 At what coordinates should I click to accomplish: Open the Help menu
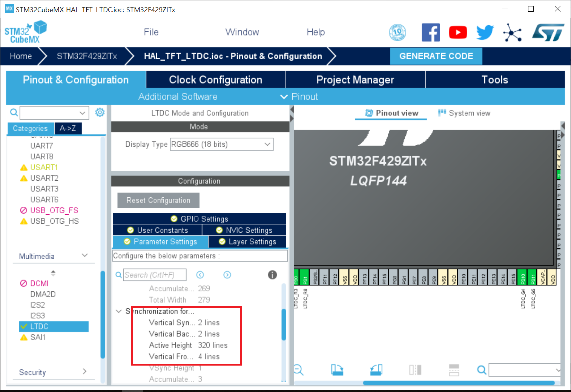tap(316, 32)
